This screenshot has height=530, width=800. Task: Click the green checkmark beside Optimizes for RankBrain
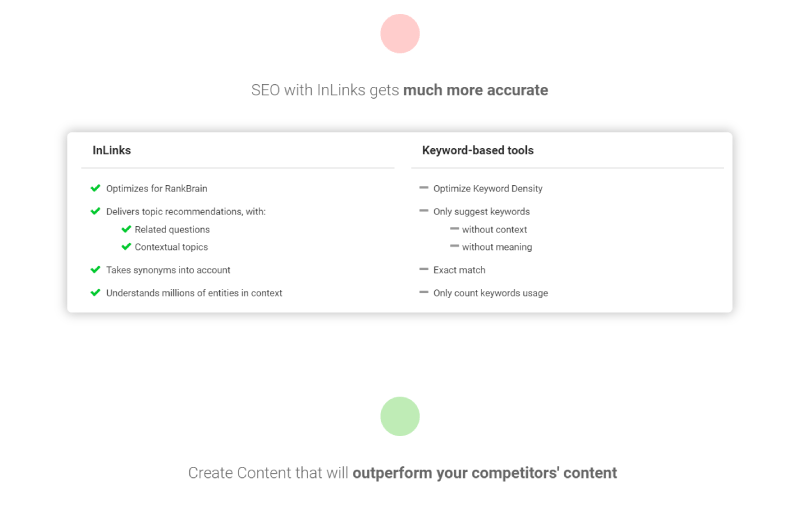pyautogui.click(x=95, y=188)
